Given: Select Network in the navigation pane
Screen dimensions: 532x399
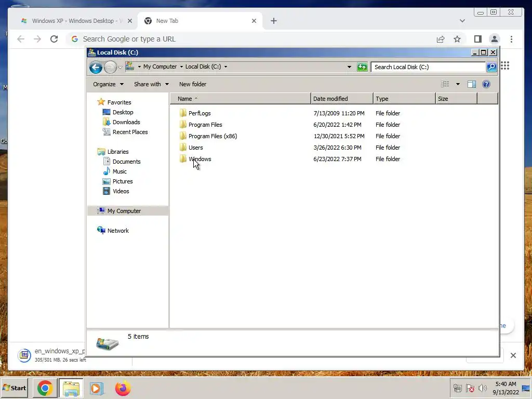Looking at the screenshot, I should (118, 230).
